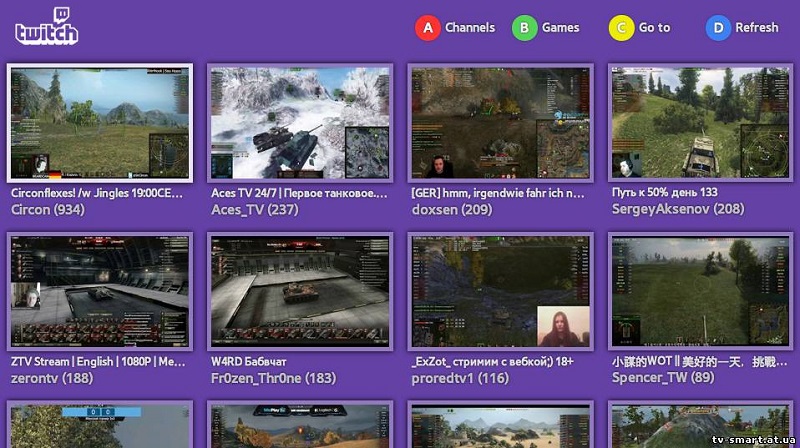Click title '[GER] hmm, irgendwie fahr ich n…'
This screenshot has height=448, width=800.
[498, 193]
